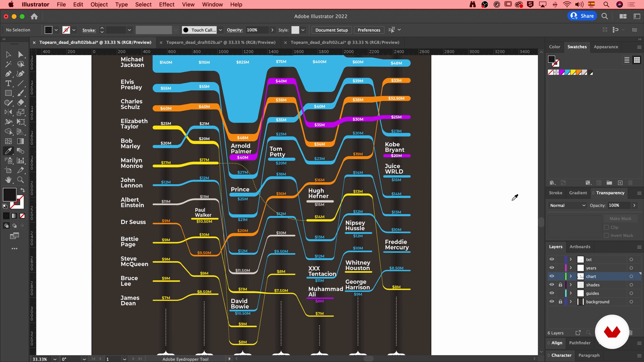Select the Rectangle tool
Screen dimensions: 644x362
(x=8, y=93)
